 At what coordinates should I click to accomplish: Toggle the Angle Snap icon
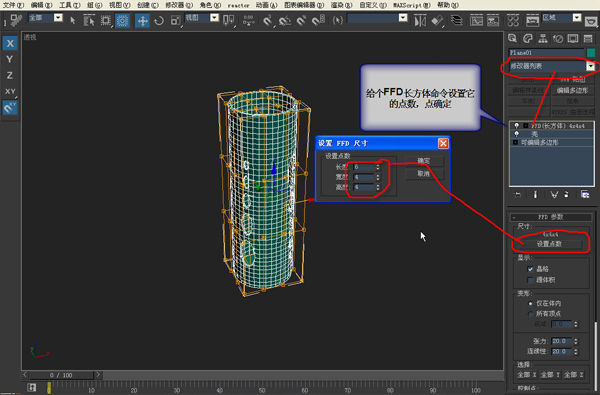[x=285, y=20]
